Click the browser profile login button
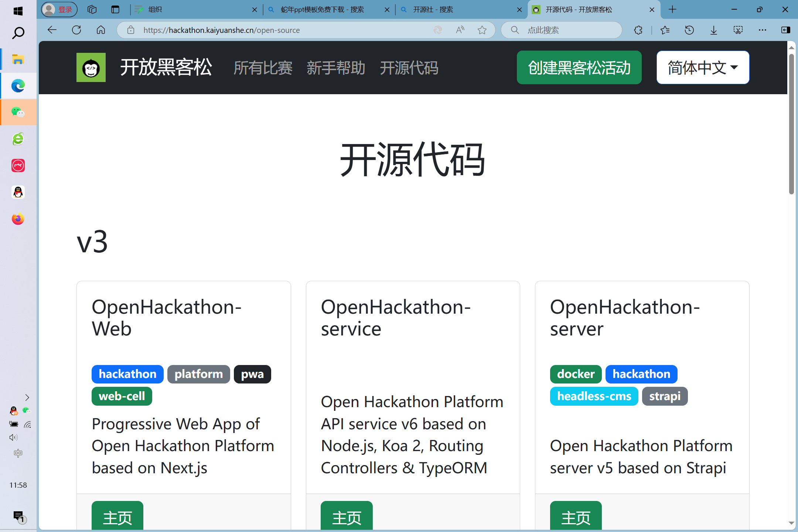The width and height of the screenshot is (798, 532). pos(59,10)
